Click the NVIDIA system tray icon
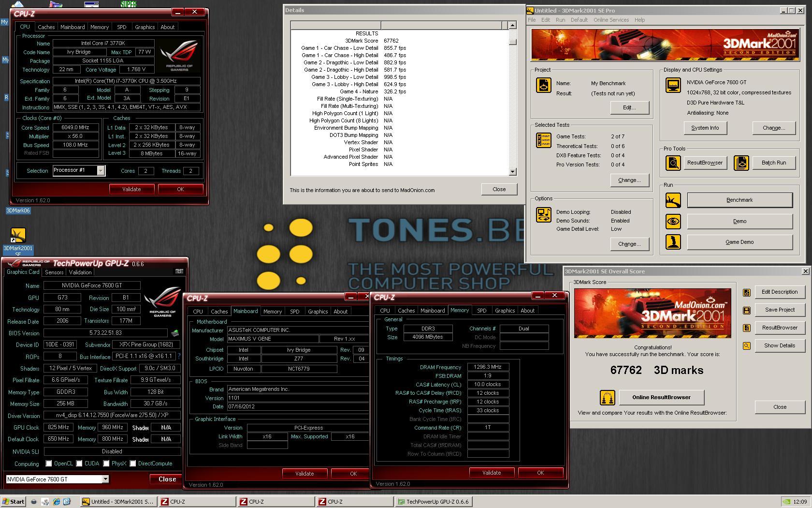 pos(786,502)
